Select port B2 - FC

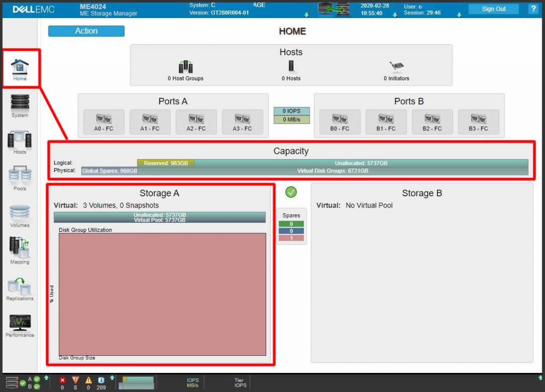coord(432,122)
